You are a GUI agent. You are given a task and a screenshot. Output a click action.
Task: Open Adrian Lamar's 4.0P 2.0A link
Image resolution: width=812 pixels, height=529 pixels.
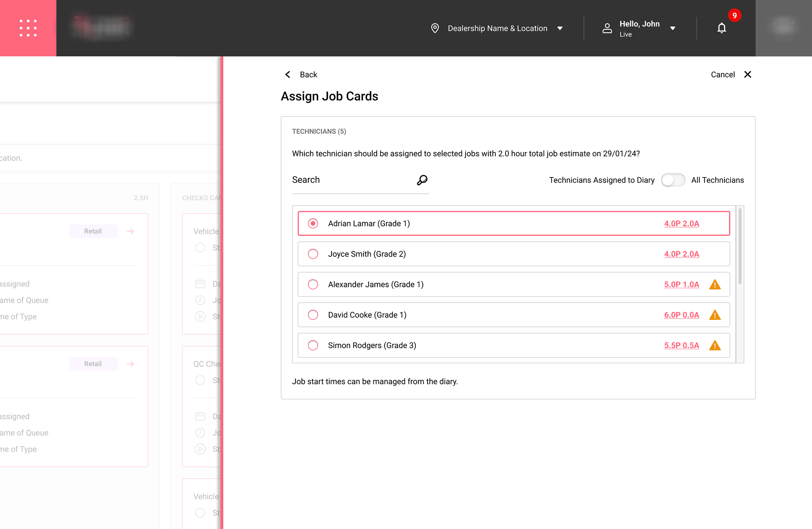tap(681, 224)
